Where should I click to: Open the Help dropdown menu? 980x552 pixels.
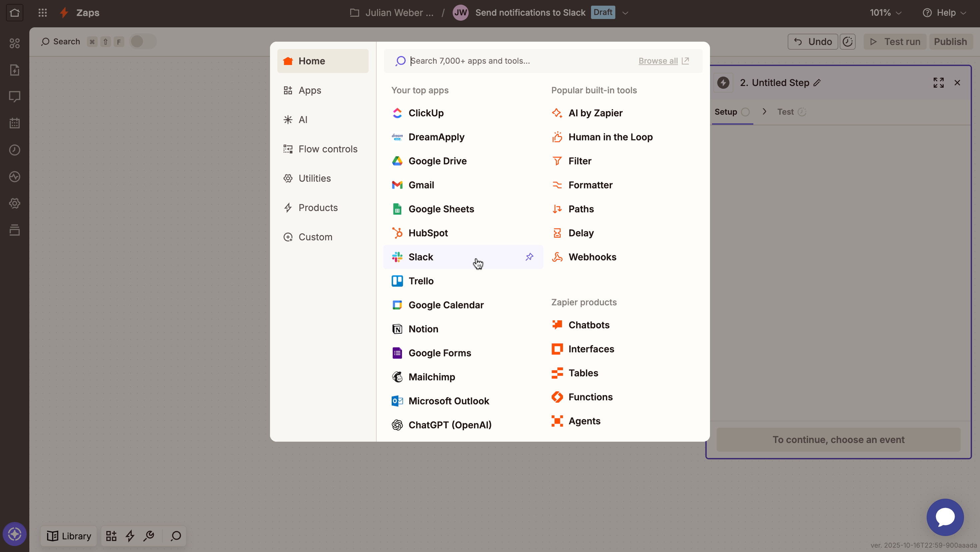944,13
